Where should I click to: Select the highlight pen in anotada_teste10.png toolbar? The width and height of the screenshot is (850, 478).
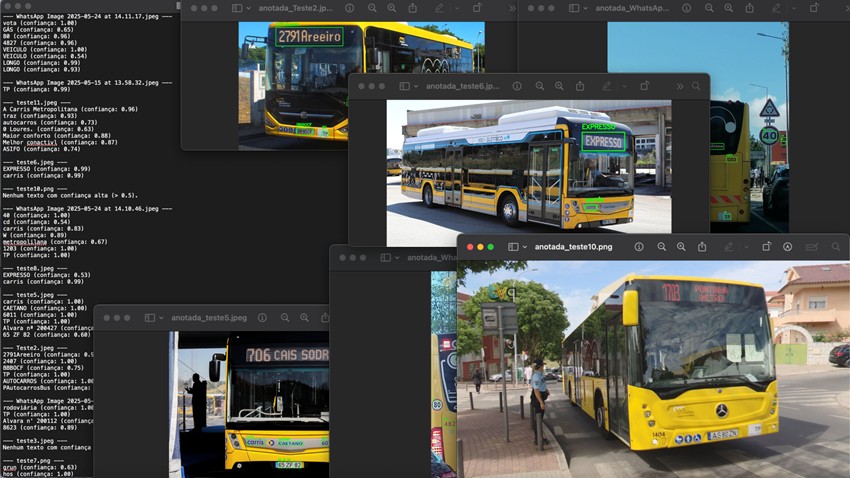coord(729,247)
